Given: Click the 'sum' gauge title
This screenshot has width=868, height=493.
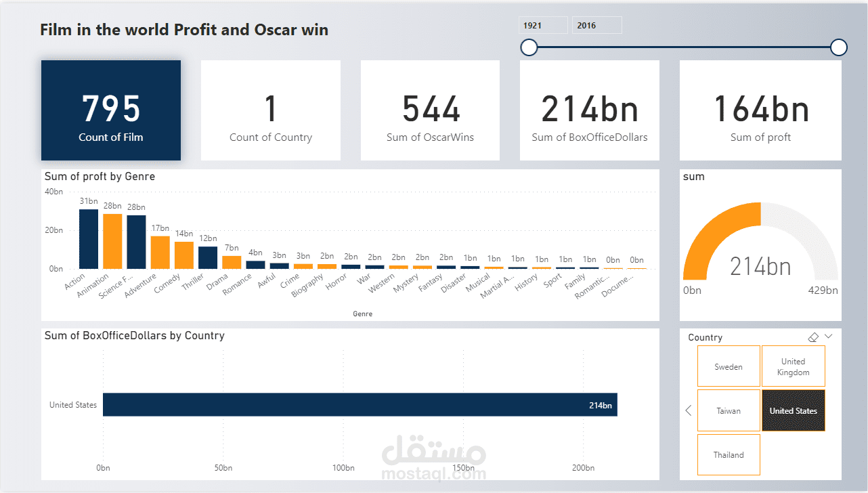Looking at the screenshot, I should click(x=694, y=177).
